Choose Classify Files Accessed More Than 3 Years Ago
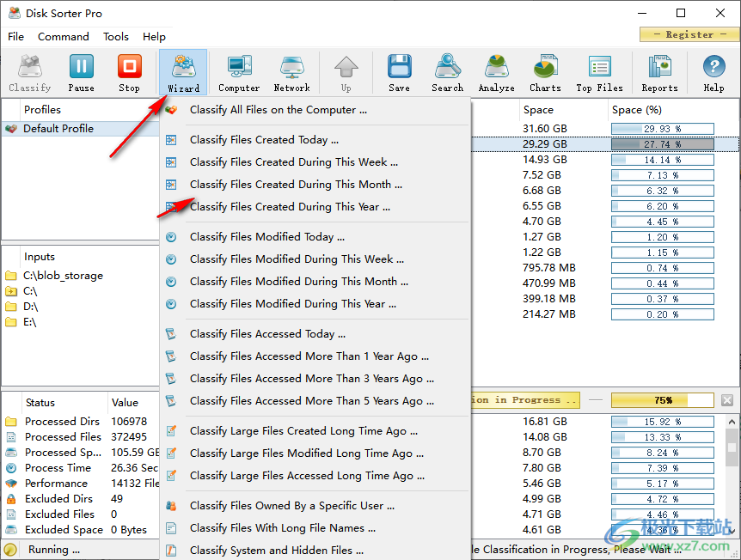Viewport: 741px width, 560px height. click(315, 379)
